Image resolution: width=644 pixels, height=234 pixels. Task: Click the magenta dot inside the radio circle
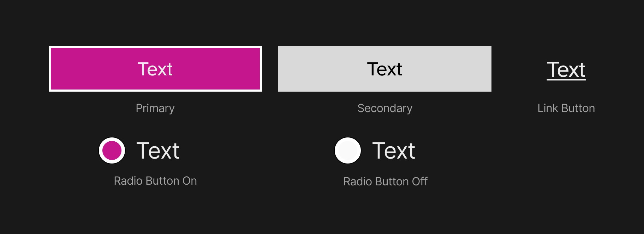112,150
